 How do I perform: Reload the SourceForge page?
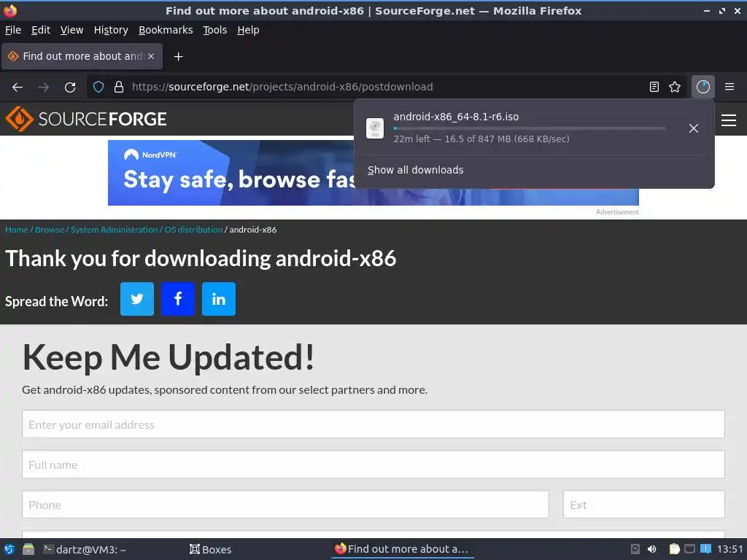(70, 87)
